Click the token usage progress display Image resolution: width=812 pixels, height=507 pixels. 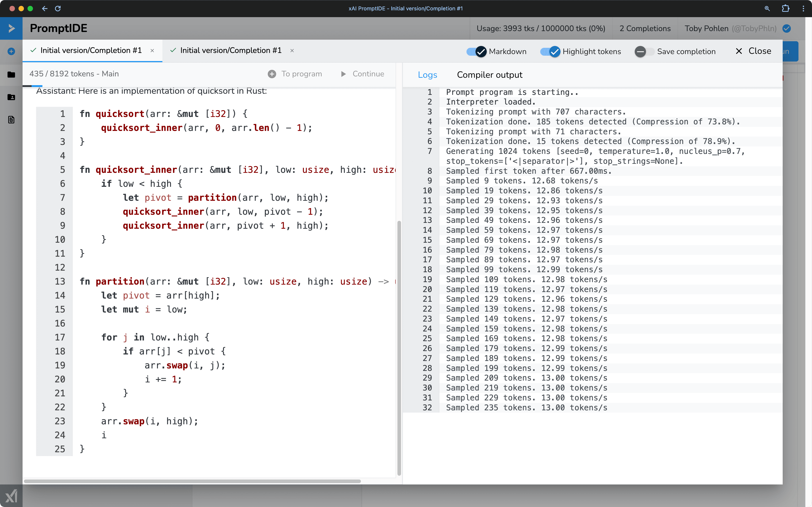tap(540, 27)
